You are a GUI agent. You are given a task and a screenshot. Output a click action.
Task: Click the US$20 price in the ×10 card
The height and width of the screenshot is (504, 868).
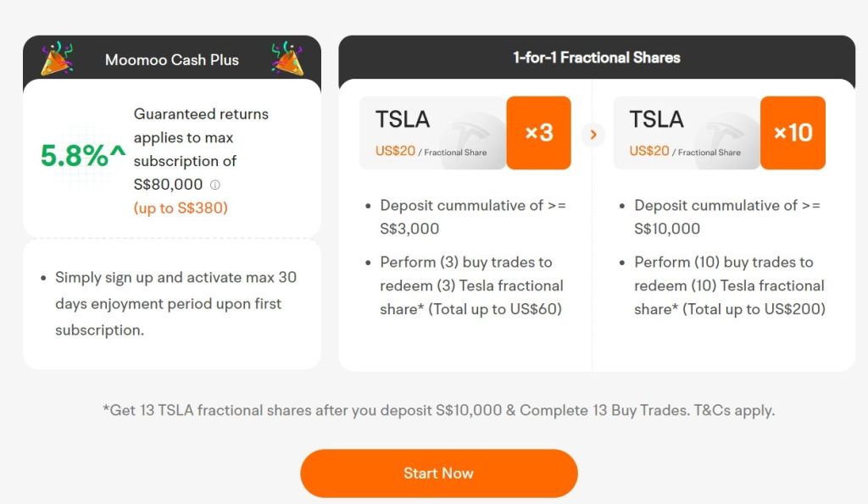pyautogui.click(x=649, y=151)
